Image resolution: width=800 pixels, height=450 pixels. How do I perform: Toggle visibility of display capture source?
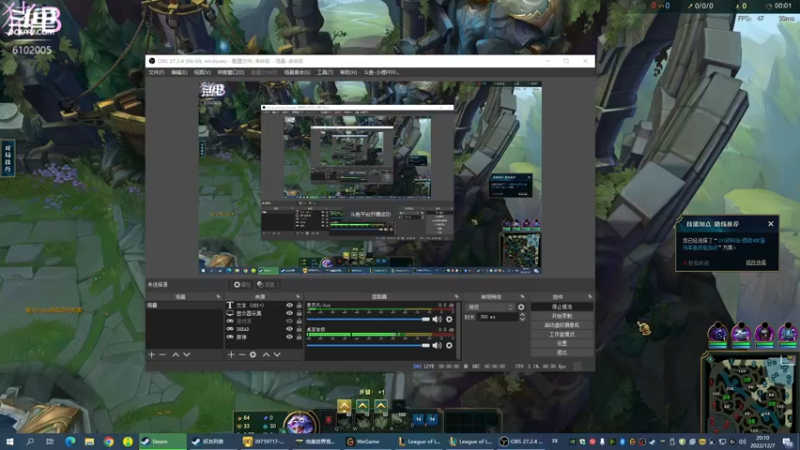(x=289, y=313)
